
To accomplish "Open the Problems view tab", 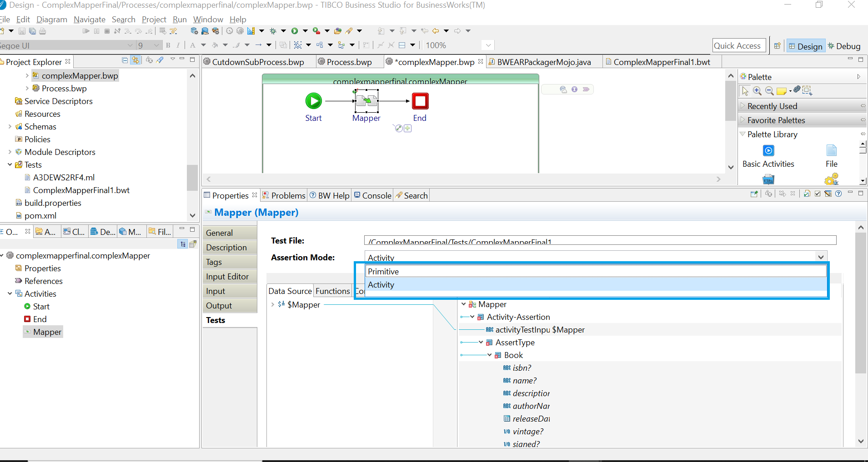I will pos(284,195).
